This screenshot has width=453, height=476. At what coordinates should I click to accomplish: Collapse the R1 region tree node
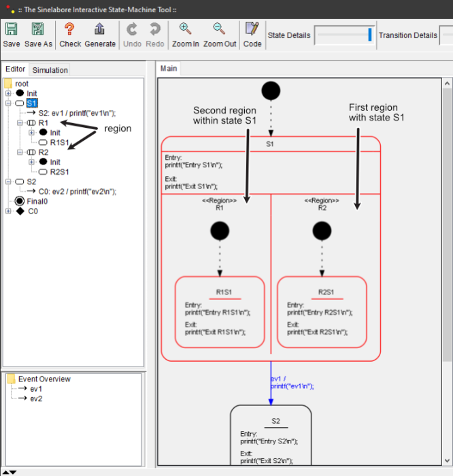coord(20,123)
